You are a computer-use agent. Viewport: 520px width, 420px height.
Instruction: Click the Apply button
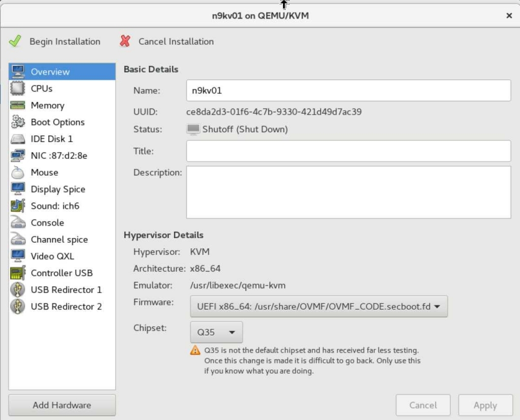click(485, 405)
